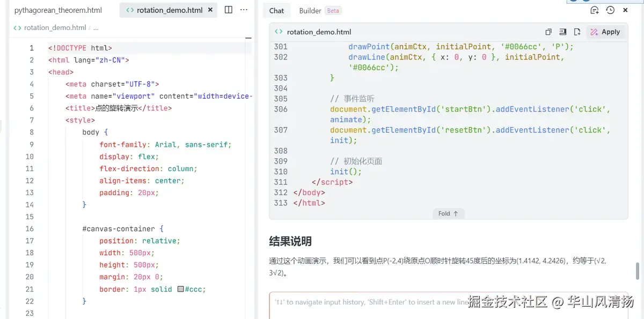Fold the code block
The image size is (644, 319).
click(x=448, y=213)
